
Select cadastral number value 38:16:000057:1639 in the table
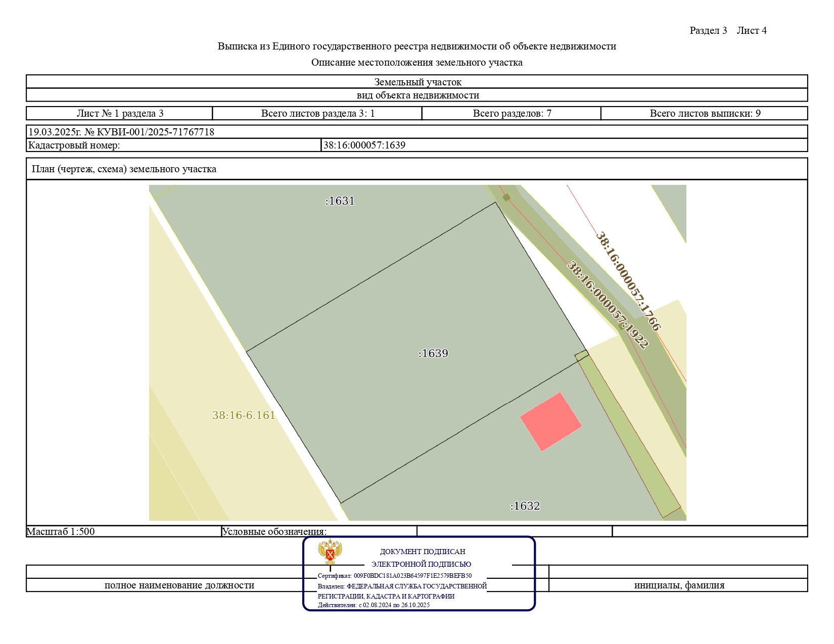tap(364, 145)
